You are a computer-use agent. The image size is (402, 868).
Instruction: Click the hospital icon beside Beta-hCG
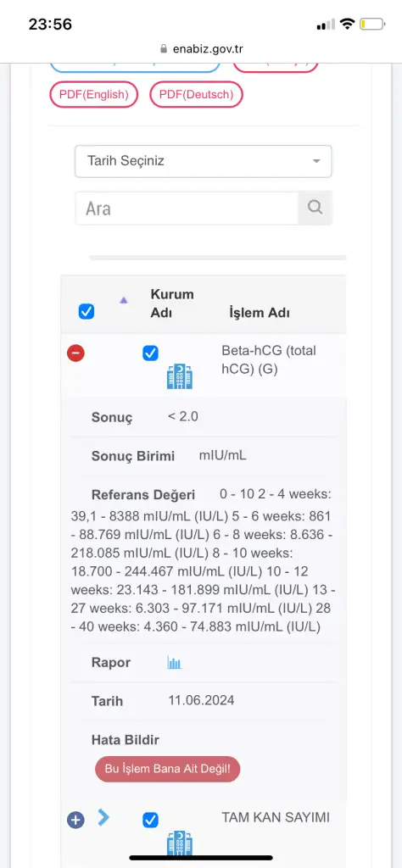coord(180,377)
